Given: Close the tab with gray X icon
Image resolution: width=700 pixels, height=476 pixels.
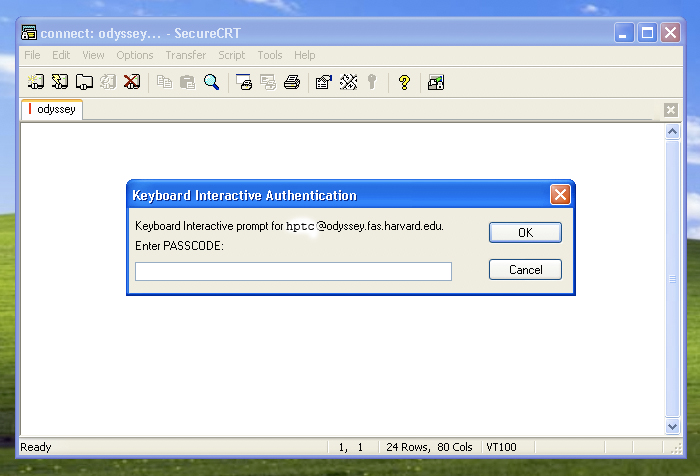Looking at the screenshot, I should click(x=671, y=110).
